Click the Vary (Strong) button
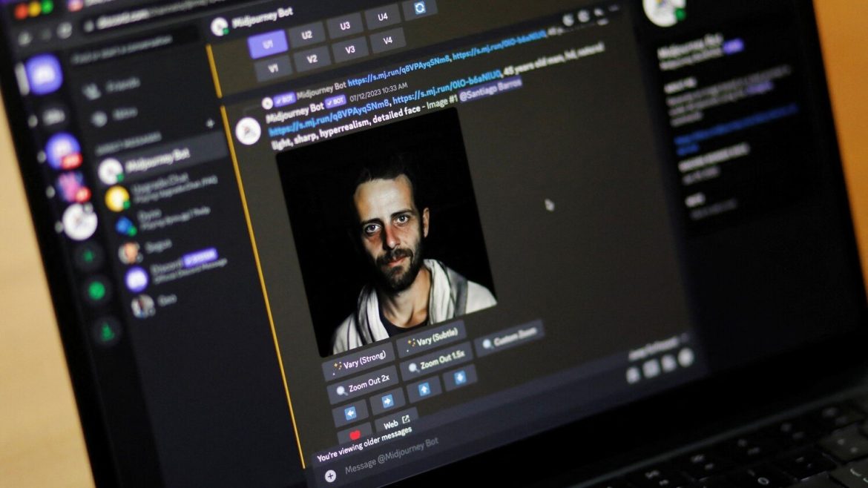Screen dimensions: 868x488 [x=359, y=362]
